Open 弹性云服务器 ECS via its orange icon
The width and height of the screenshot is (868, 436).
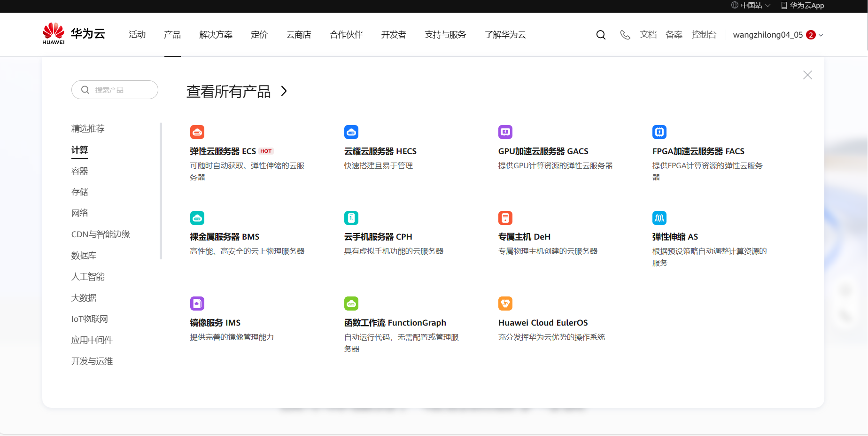pos(197,132)
